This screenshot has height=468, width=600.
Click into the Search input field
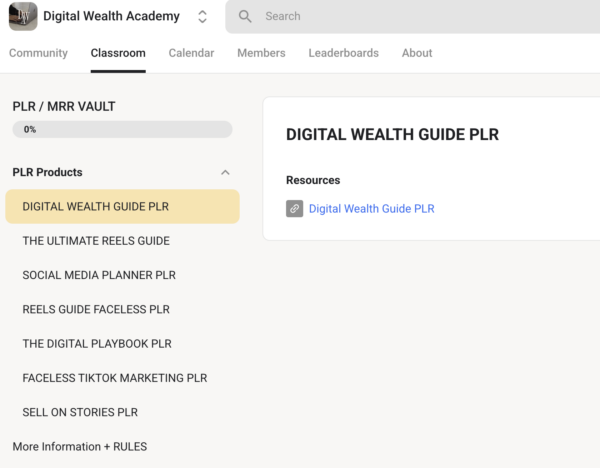coord(420,17)
